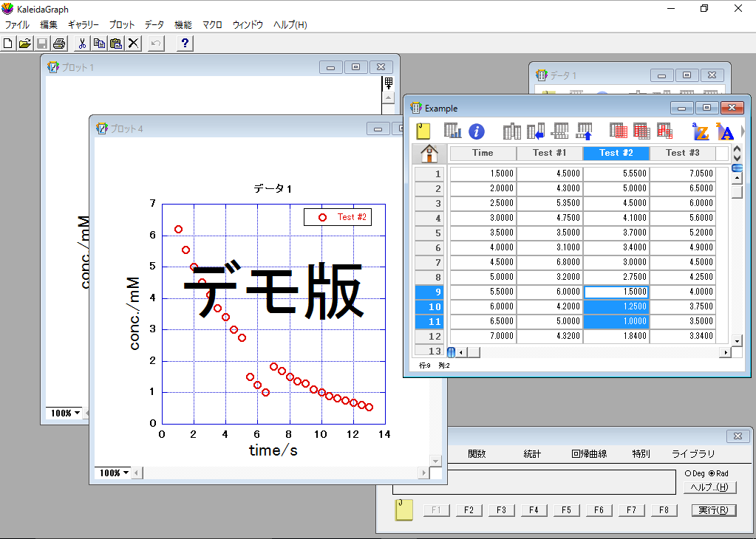756x539 pixels.
Task: Click the formula input field
Action: (x=534, y=481)
